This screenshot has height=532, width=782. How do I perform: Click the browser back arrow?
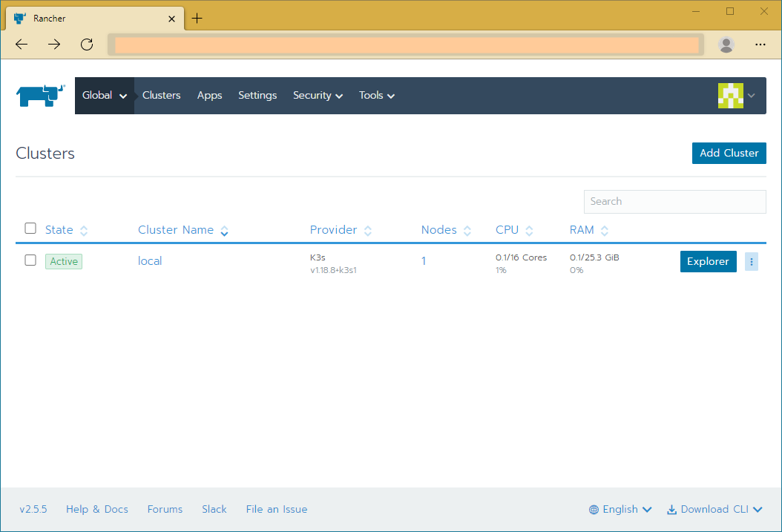pos(21,45)
